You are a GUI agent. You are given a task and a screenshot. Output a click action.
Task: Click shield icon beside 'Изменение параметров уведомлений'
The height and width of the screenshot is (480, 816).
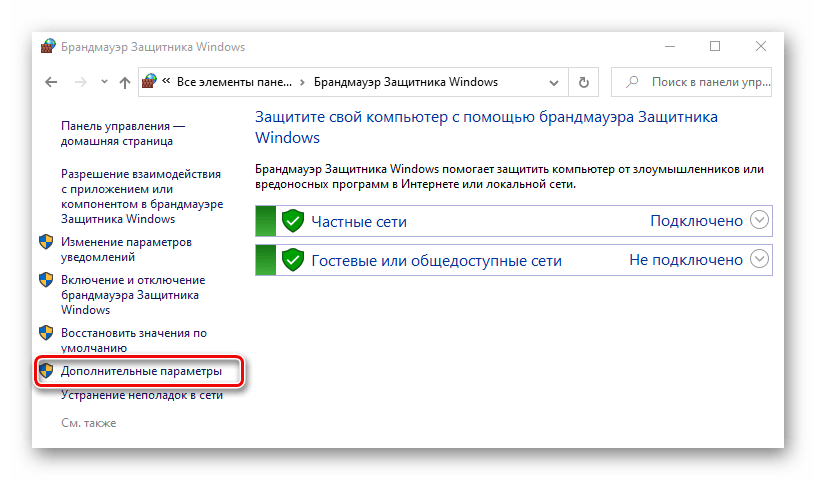46,242
